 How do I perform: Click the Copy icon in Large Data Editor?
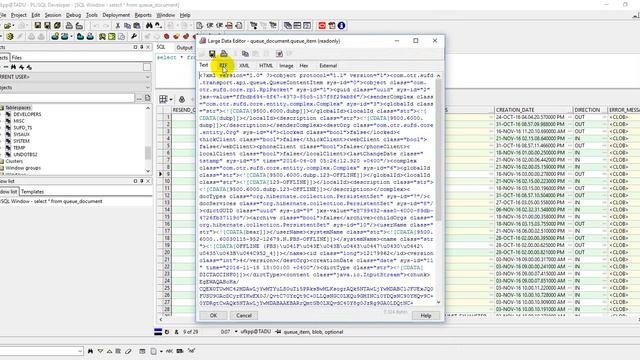tap(245, 53)
